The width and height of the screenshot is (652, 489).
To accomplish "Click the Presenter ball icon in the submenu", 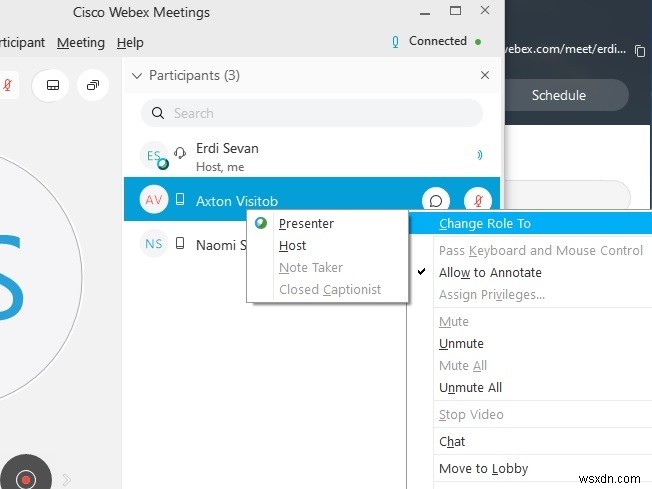I will coord(261,224).
